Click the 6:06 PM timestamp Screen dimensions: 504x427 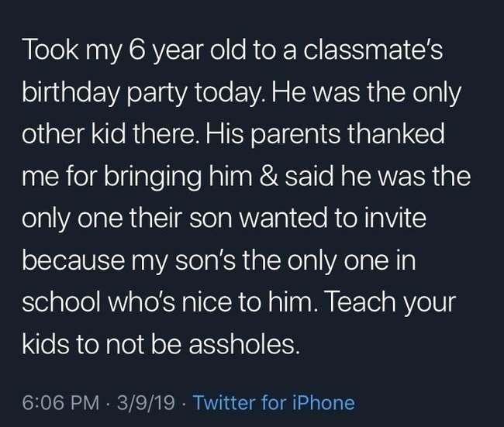pyautogui.click(x=61, y=402)
